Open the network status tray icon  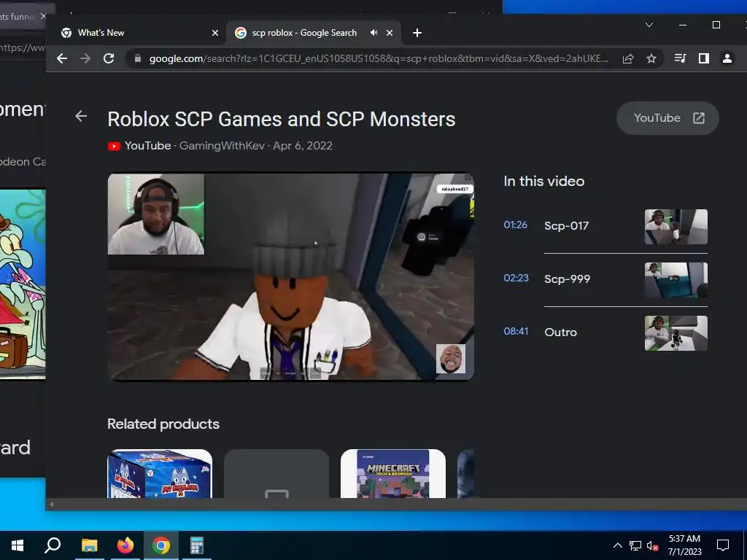pos(635,545)
